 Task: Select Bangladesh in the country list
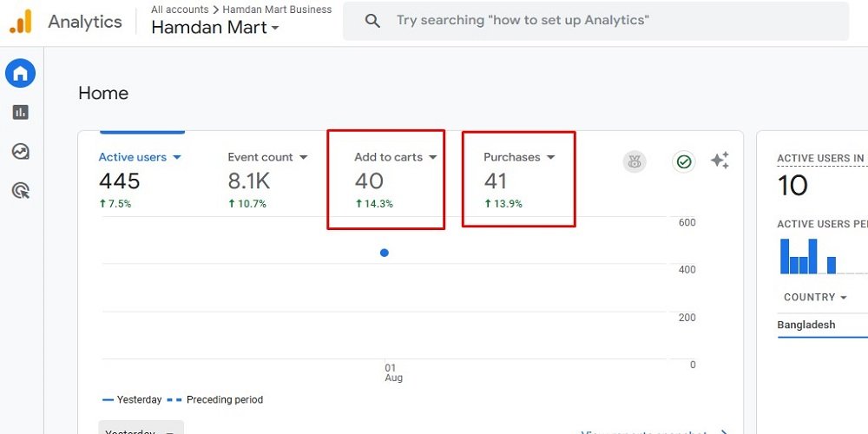pos(806,325)
